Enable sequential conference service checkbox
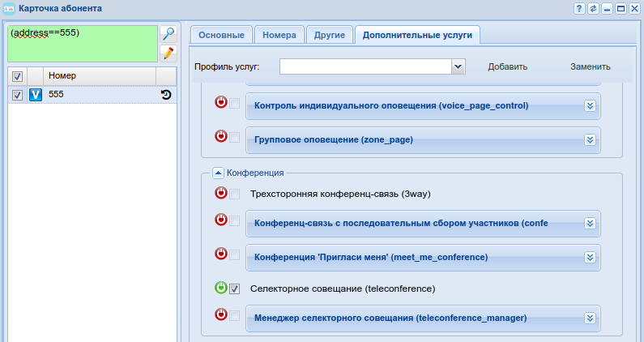 [235, 221]
